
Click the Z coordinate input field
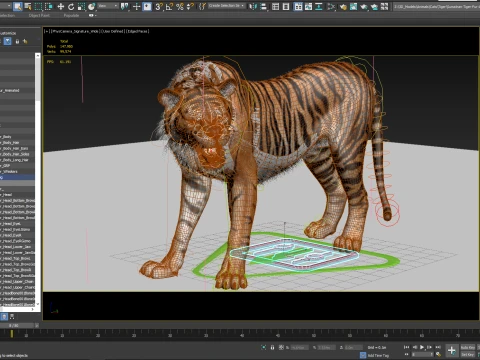coord(353,347)
